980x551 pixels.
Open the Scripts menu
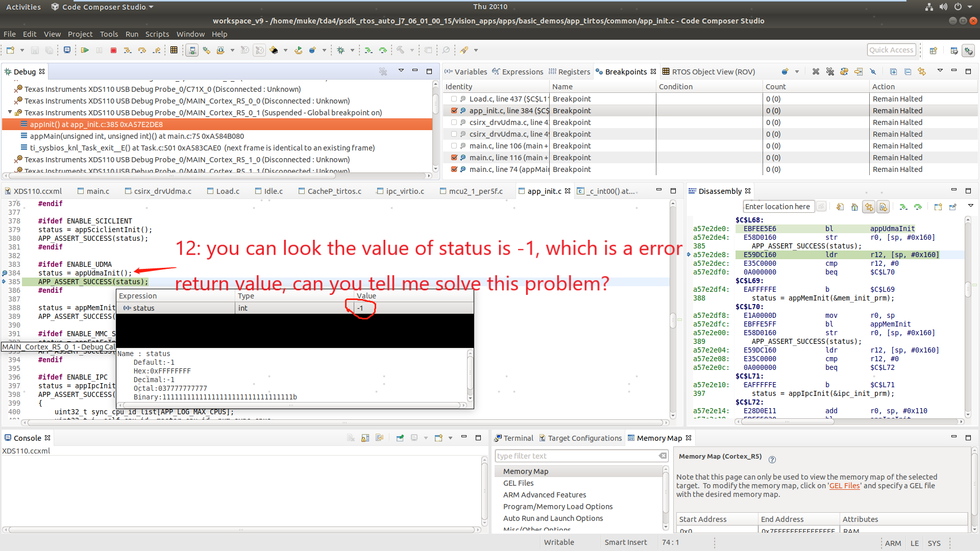point(157,34)
